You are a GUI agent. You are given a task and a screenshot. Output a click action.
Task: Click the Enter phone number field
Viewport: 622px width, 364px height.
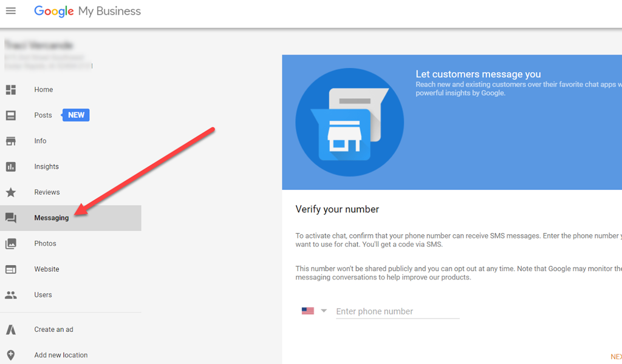(397, 311)
